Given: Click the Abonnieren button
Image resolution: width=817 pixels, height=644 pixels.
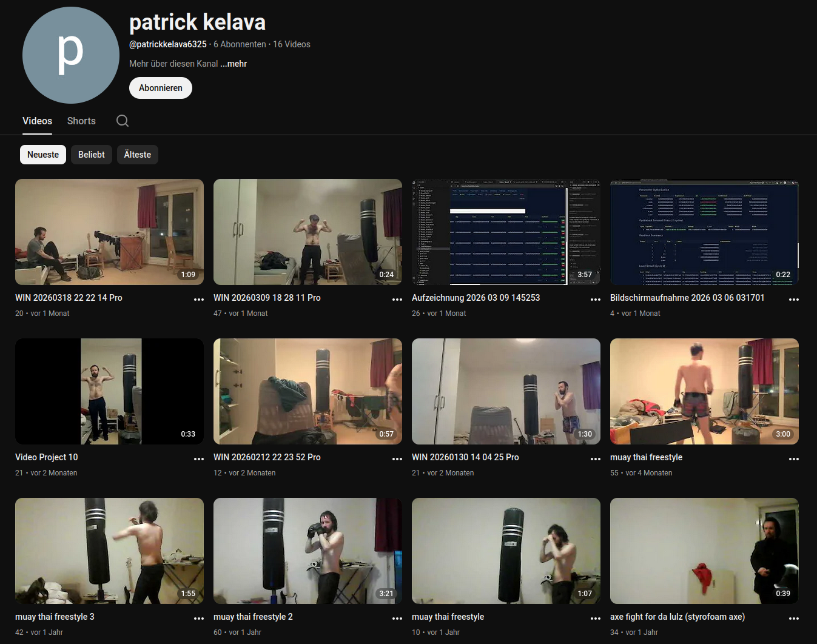Looking at the screenshot, I should tap(161, 88).
